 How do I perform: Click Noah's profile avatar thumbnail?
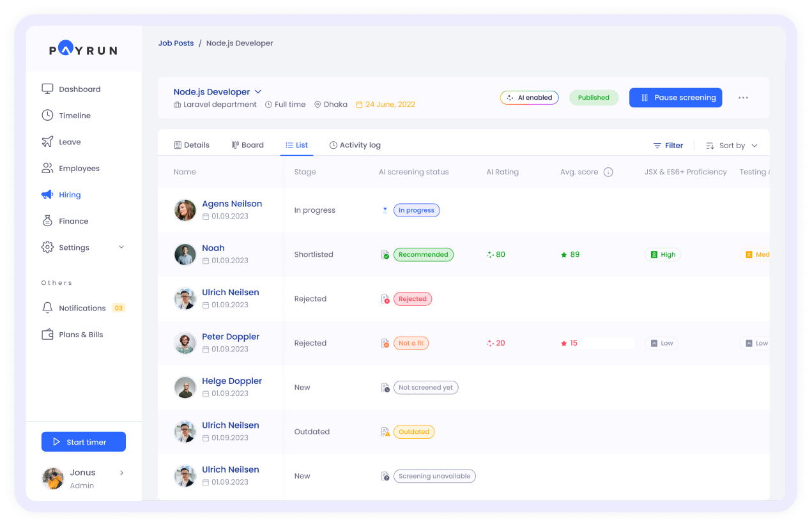click(x=185, y=254)
